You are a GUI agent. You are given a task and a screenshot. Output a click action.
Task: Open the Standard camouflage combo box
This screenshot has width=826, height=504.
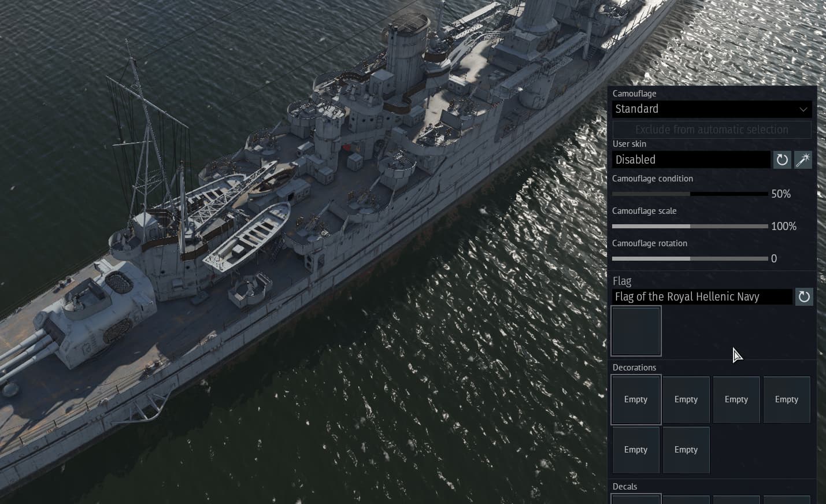712,109
